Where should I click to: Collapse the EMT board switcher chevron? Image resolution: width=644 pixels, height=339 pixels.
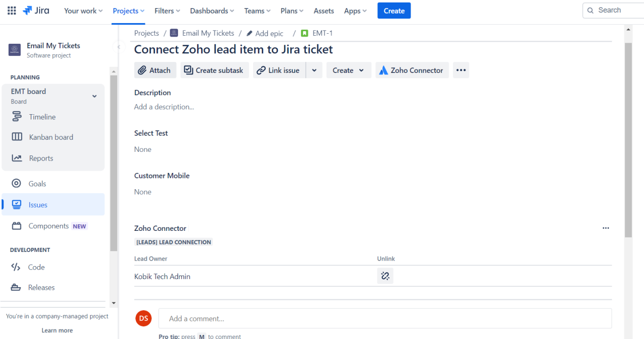pos(94,96)
